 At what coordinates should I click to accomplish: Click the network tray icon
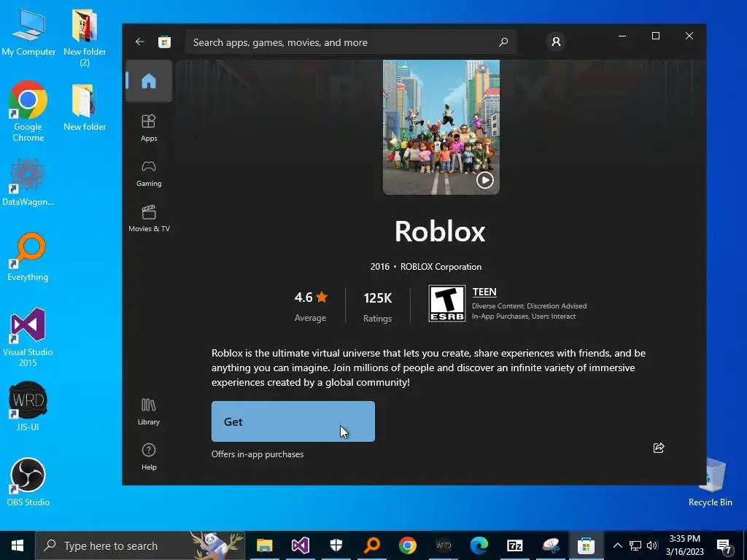635,545
